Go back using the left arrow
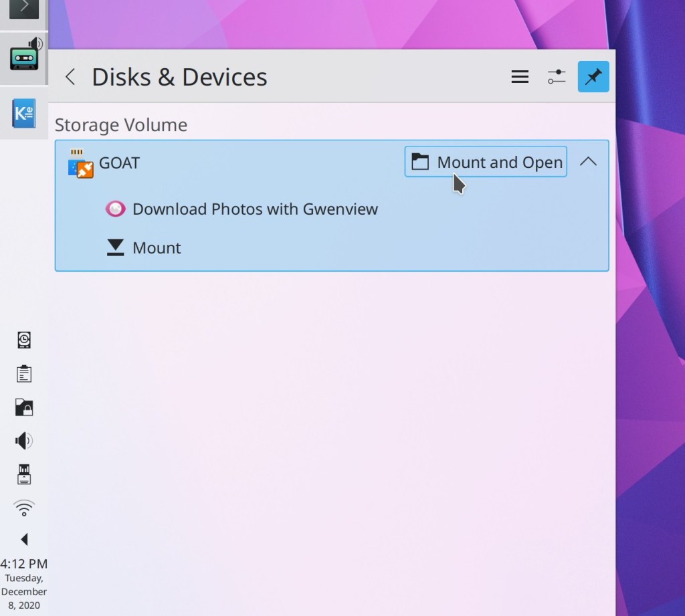This screenshot has height=616, width=685. [70, 77]
